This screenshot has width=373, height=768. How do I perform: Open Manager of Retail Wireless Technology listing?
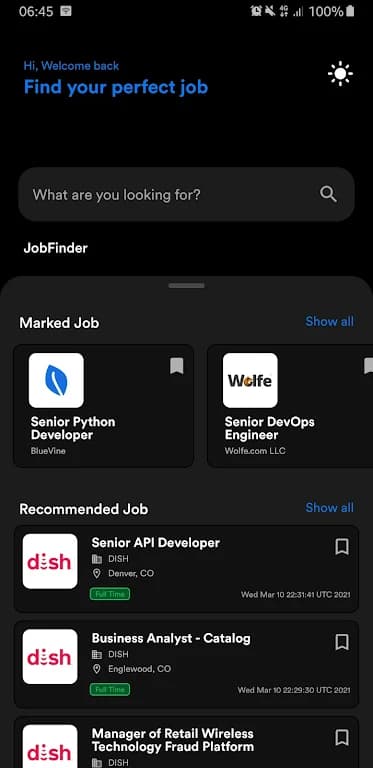[x=186, y=742]
